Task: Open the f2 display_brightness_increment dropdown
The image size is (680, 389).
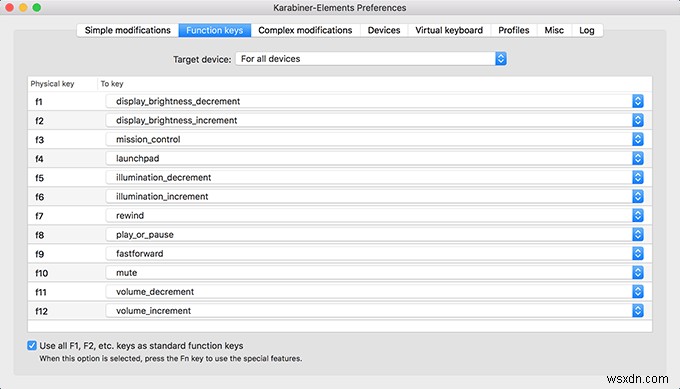Action: 375,120
